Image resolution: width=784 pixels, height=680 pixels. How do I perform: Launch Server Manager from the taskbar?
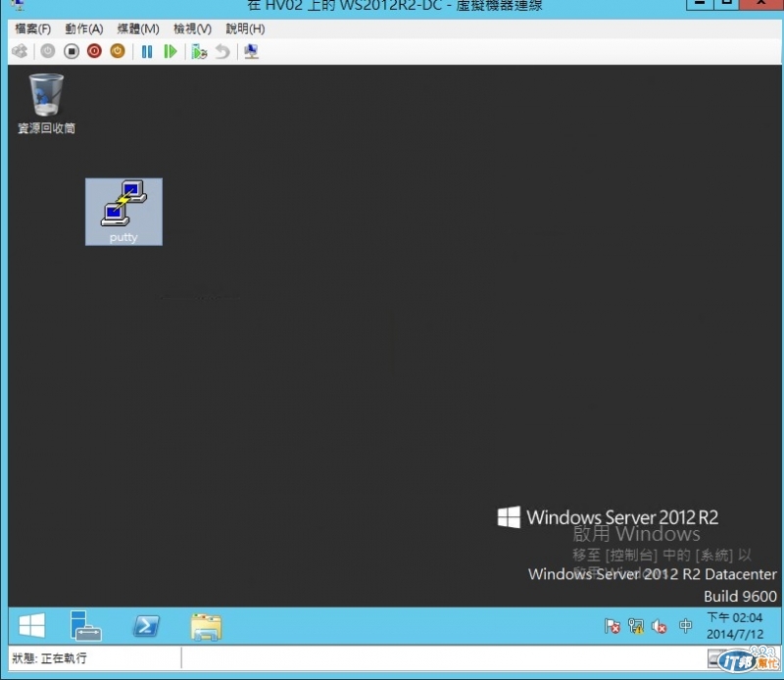(x=85, y=625)
